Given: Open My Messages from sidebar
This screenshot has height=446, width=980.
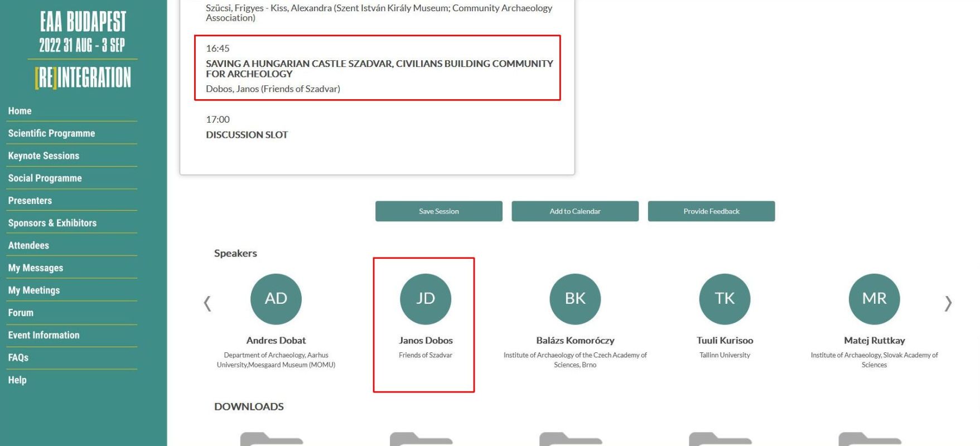Looking at the screenshot, I should click(x=36, y=268).
